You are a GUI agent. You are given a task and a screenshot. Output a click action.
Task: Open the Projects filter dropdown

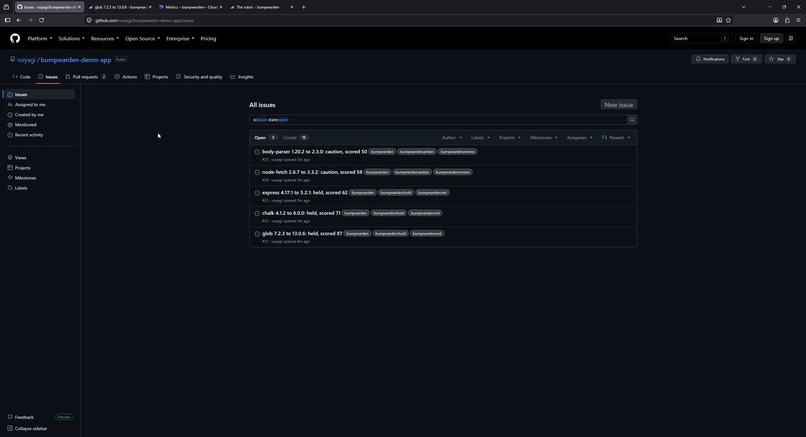pos(509,138)
